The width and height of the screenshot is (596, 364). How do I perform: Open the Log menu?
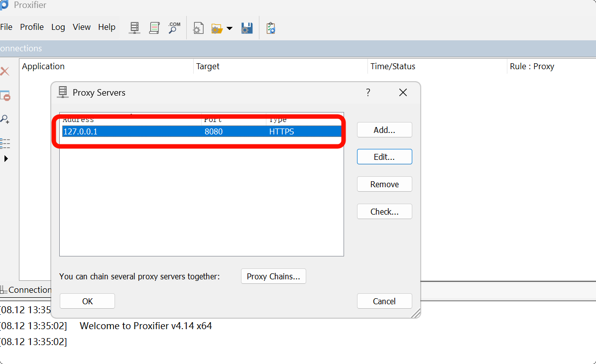pyautogui.click(x=58, y=27)
